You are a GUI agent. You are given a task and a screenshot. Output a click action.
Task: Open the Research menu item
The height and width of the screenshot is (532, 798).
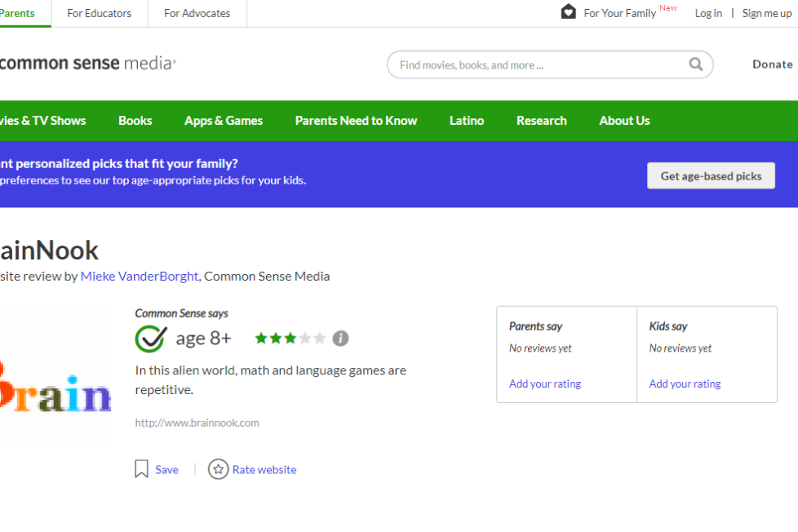tap(542, 121)
